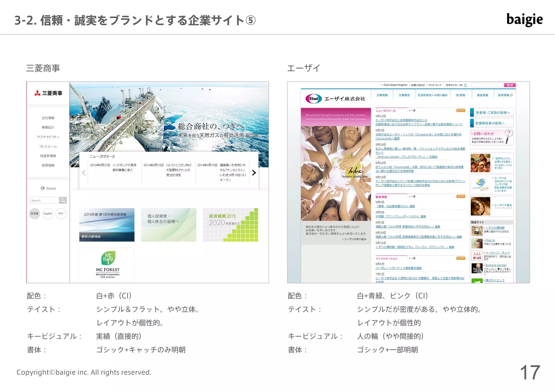The image size is (555, 392).
Task: Open 採用情報 in Mitsubishi sidebar
Action: coord(48,165)
